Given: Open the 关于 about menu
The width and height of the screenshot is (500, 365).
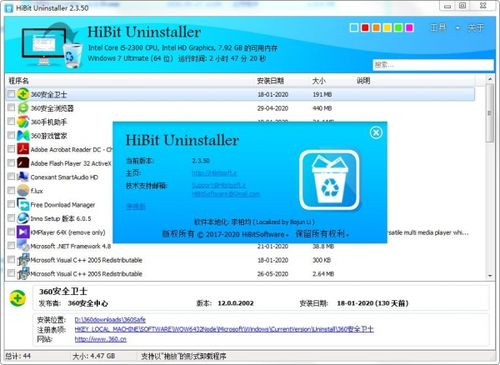Looking at the screenshot, I should (475, 28).
